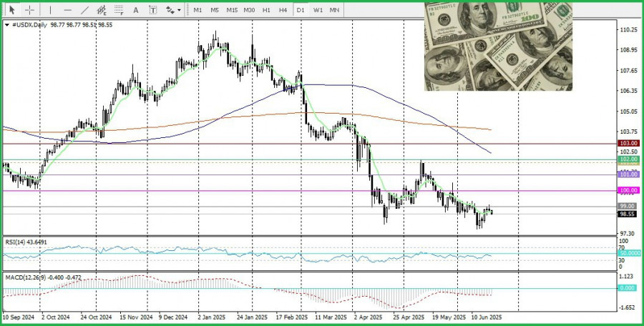The image size is (644, 326).
Task: Switch to MN monthly timeframe
Action: (334, 10)
